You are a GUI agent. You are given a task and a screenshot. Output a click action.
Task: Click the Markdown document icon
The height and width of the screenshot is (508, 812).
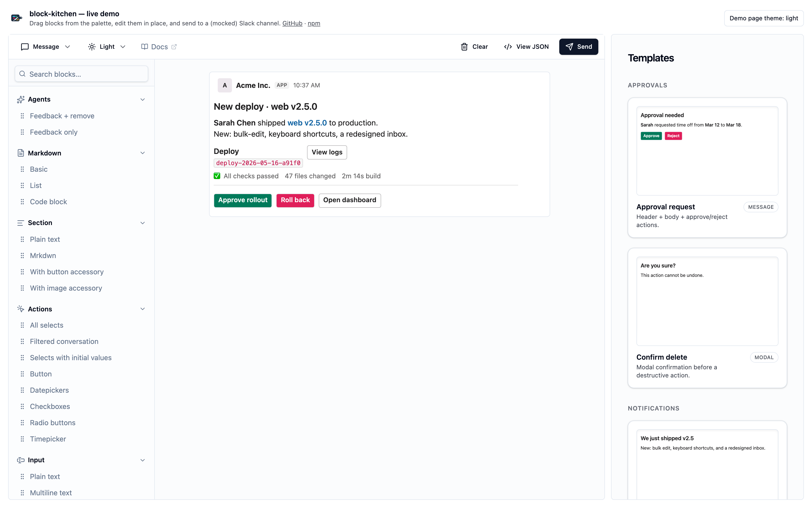pyautogui.click(x=21, y=153)
